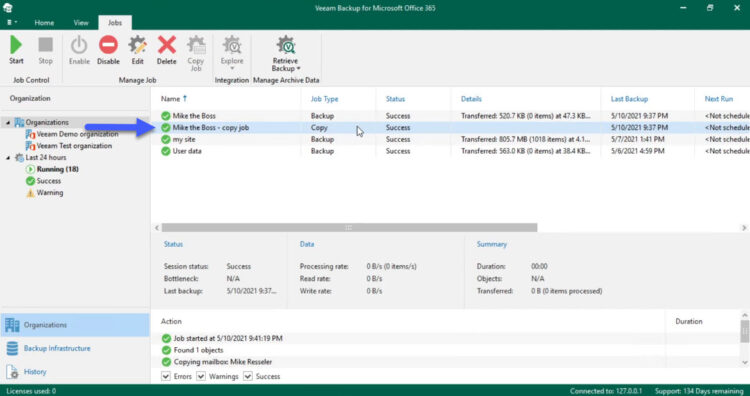Select the my site backup job row
The image size is (750, 396).
point(450,139)
